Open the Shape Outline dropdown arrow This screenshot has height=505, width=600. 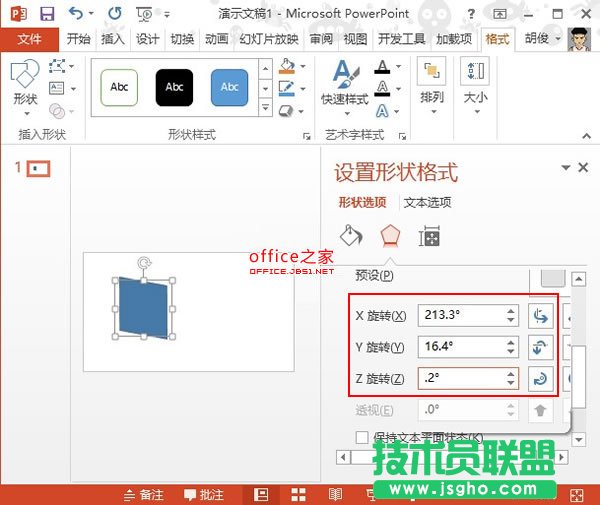(303, 88)
